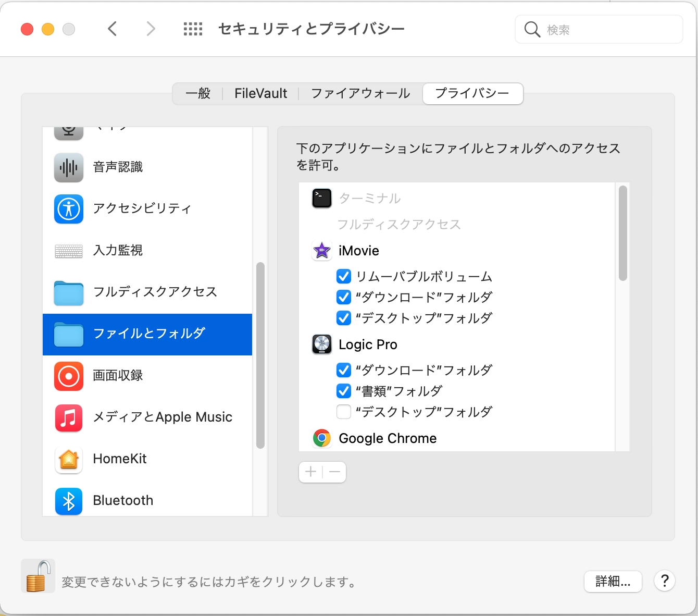Select 入力監視 in the sidebar
Screen dimensions: 698x616
[118, 251]
